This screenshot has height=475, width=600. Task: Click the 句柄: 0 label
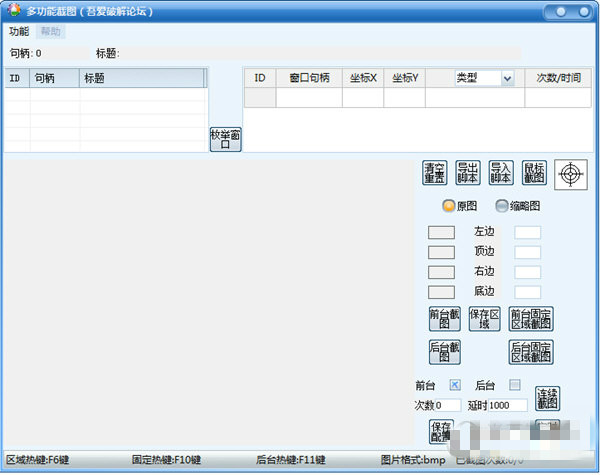point(25,53)
